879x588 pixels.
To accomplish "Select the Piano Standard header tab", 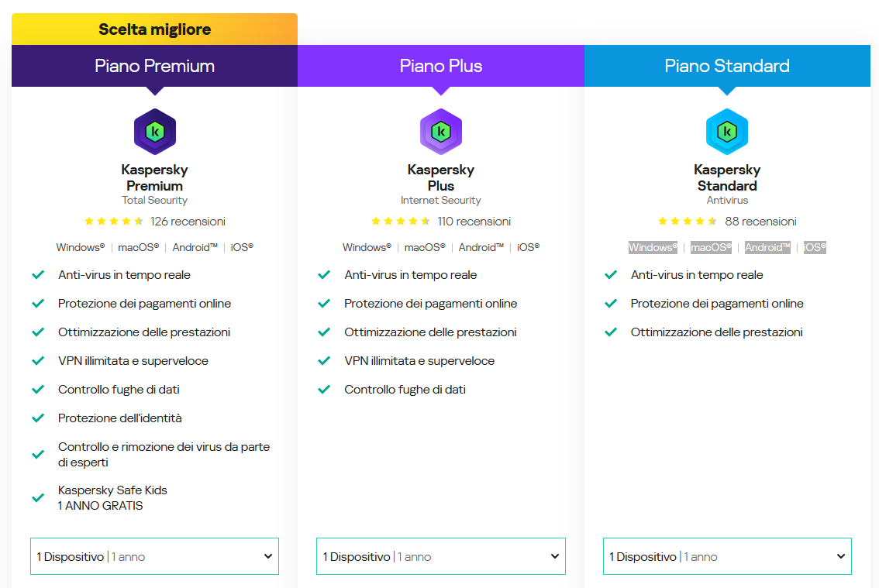I will tap(727, 66).
